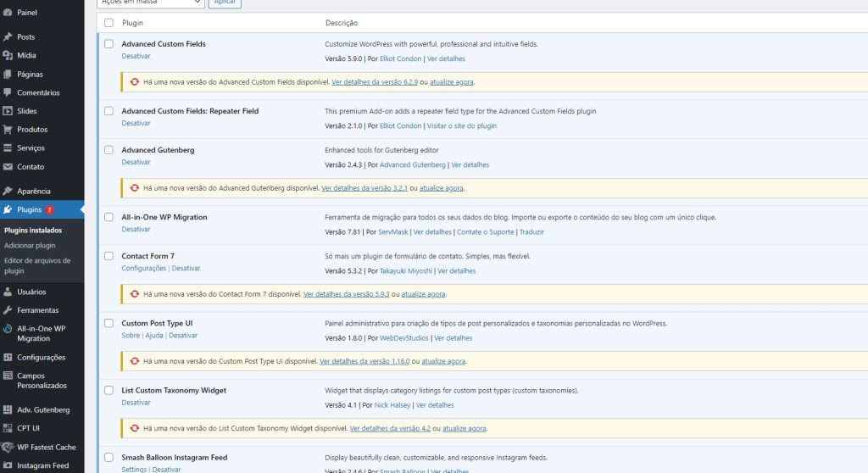
Task: Click the Ferramentas wrench icon
Action: coord(7,310)
